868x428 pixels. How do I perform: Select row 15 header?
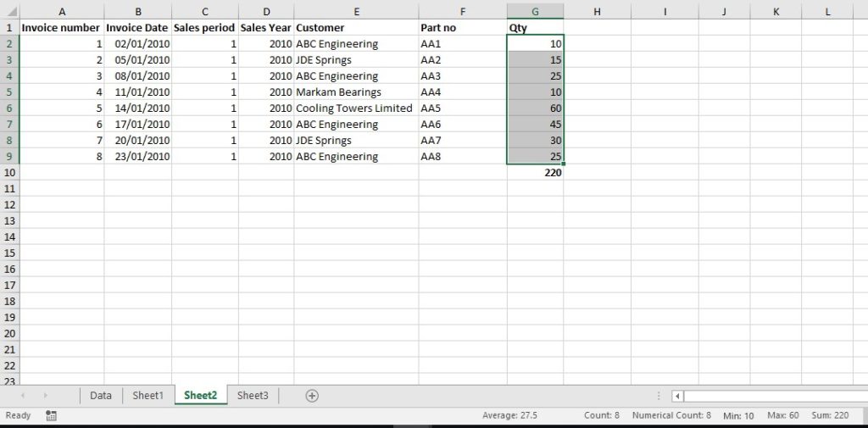9,253
